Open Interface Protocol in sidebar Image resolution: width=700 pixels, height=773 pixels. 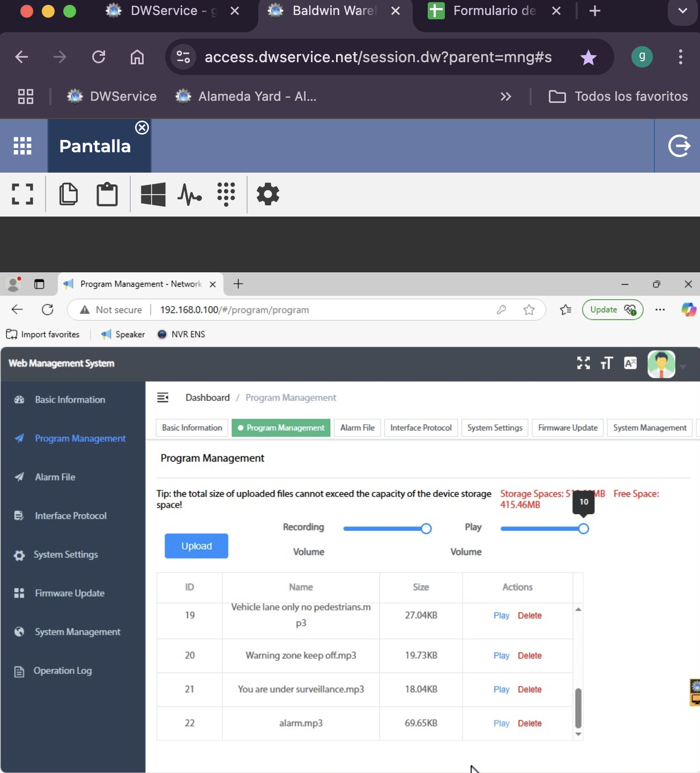tap(71, 516)
